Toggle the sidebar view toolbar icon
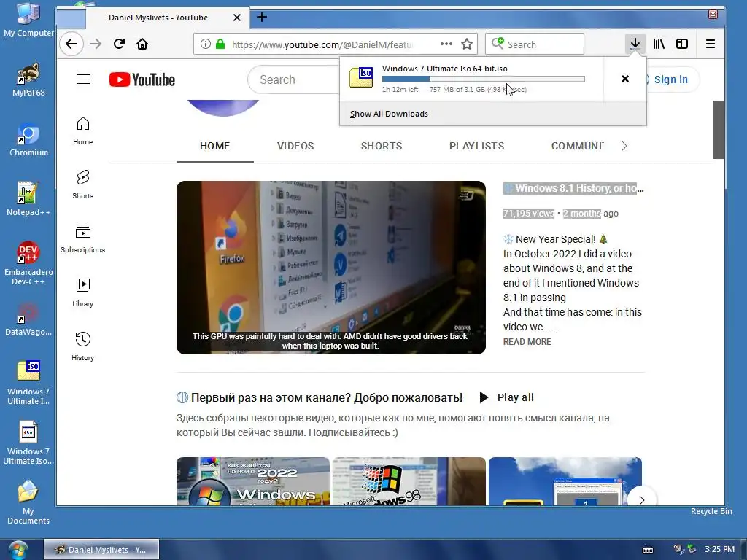Screen dimensions: 747x560 [682, 44]
